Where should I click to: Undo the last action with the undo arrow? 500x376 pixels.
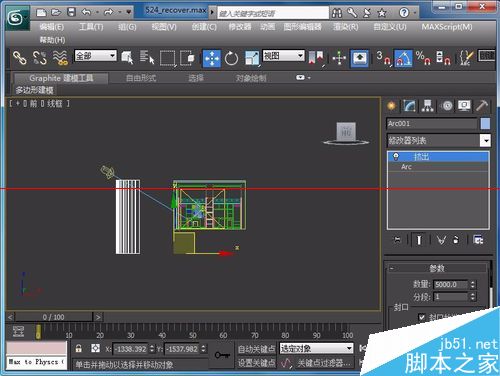pos(86,13)
